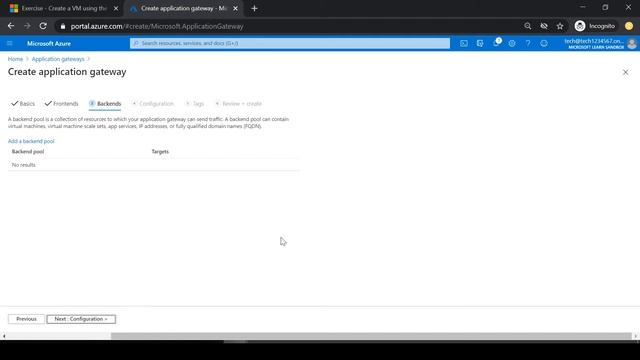640x360 pixels.
Task: Open the Review + create wizard tab
Action: pos(238,104)
